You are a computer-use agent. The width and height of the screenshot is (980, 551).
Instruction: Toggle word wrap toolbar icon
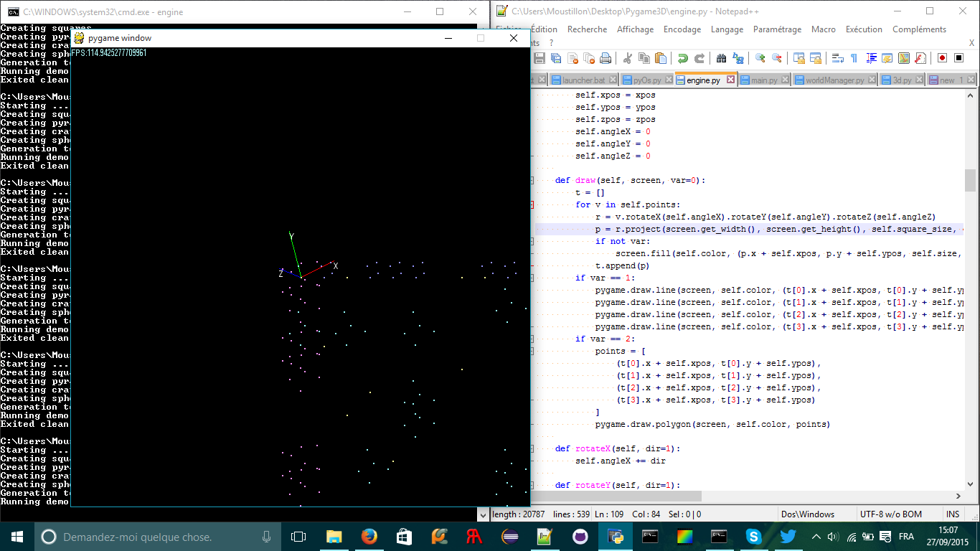point(837,58)
